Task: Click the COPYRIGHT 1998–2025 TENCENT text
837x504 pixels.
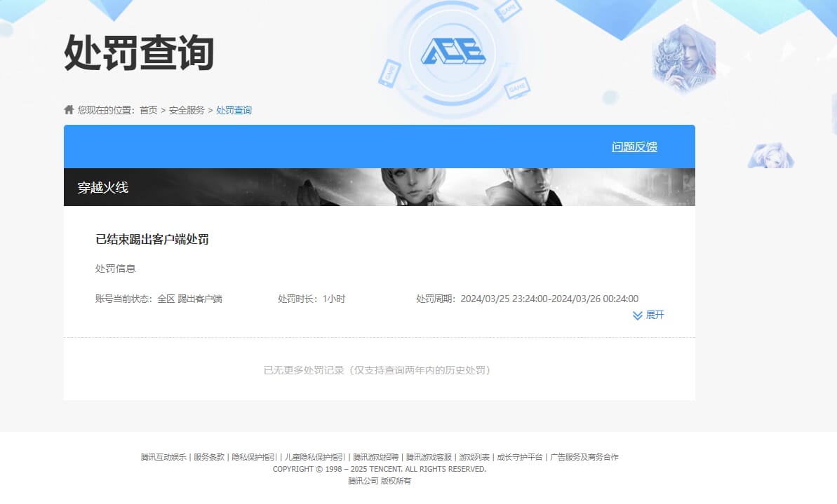Action: [380, 469]
